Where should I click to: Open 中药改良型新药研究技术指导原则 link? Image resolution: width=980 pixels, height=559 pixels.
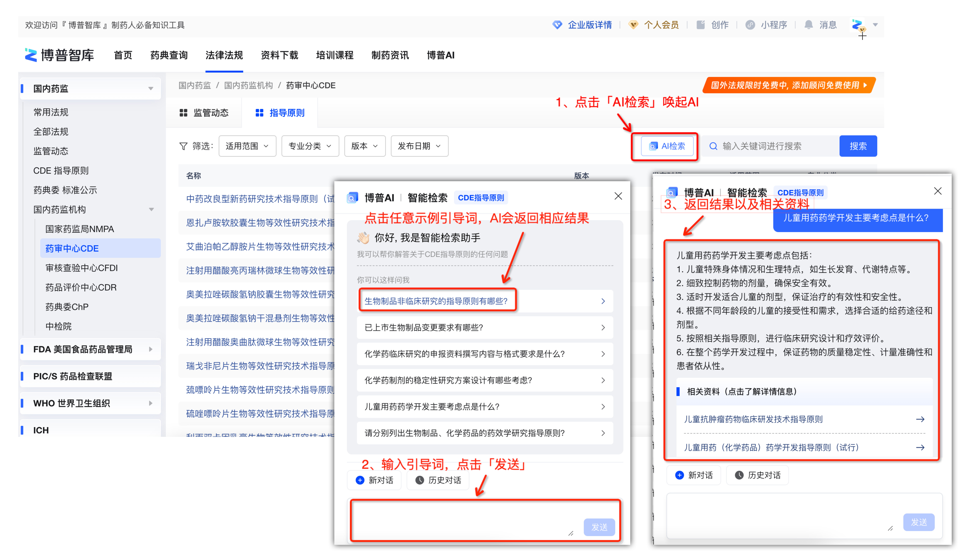[260, 199]
